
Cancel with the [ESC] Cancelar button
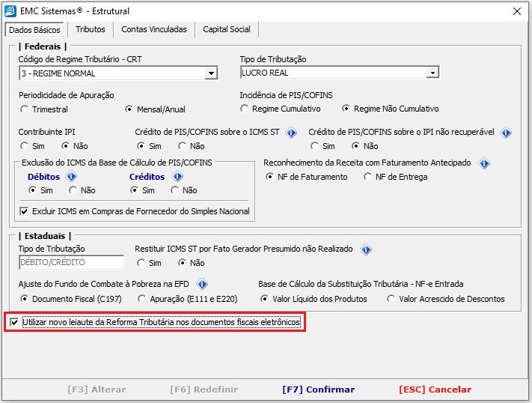pyautogui.click(x=435, y=390)
